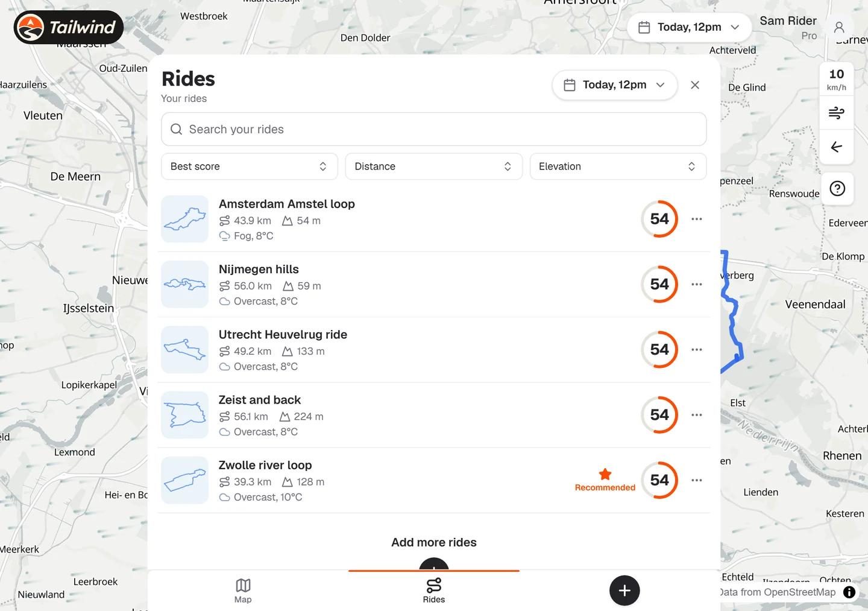The height and width of the screenshot is (611, 868).
Task: Click the score circle for Zeist and back
Action: [659, 415]
